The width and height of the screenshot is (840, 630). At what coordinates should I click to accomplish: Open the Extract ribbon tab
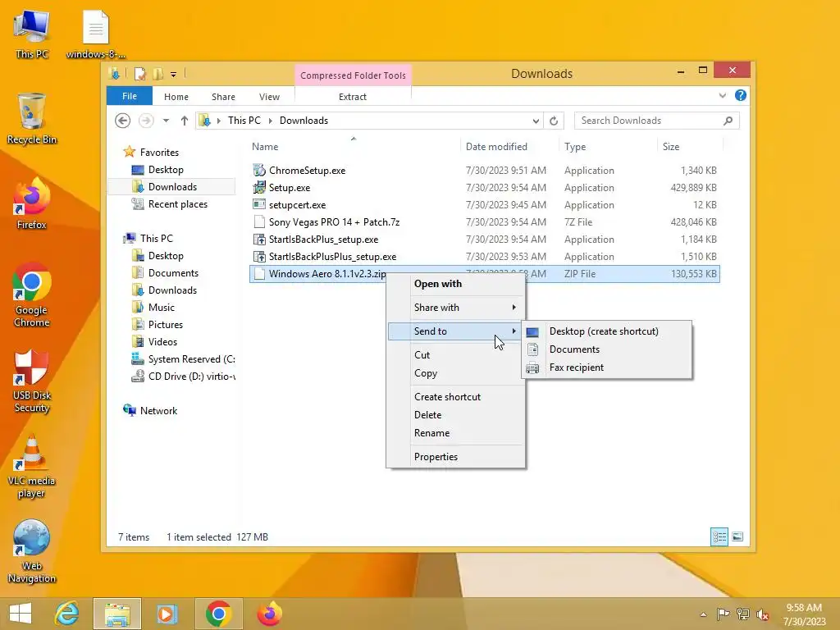353,97
